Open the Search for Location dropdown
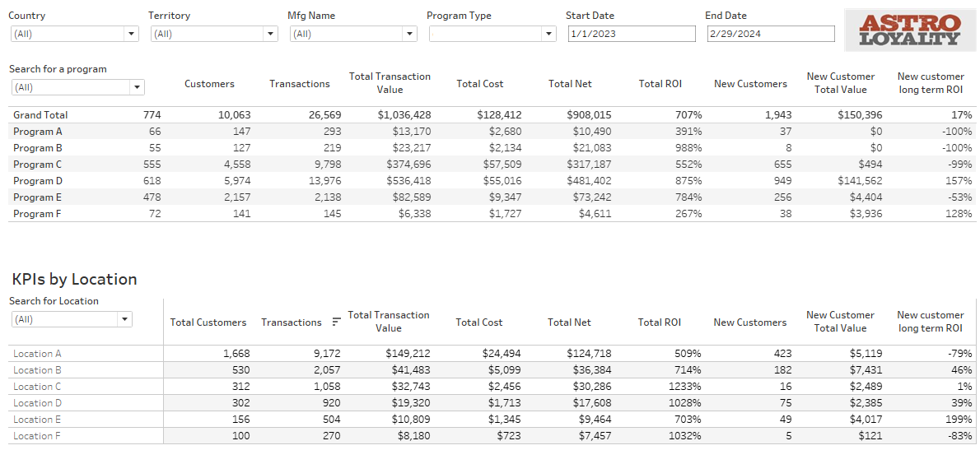 point(124,319)
